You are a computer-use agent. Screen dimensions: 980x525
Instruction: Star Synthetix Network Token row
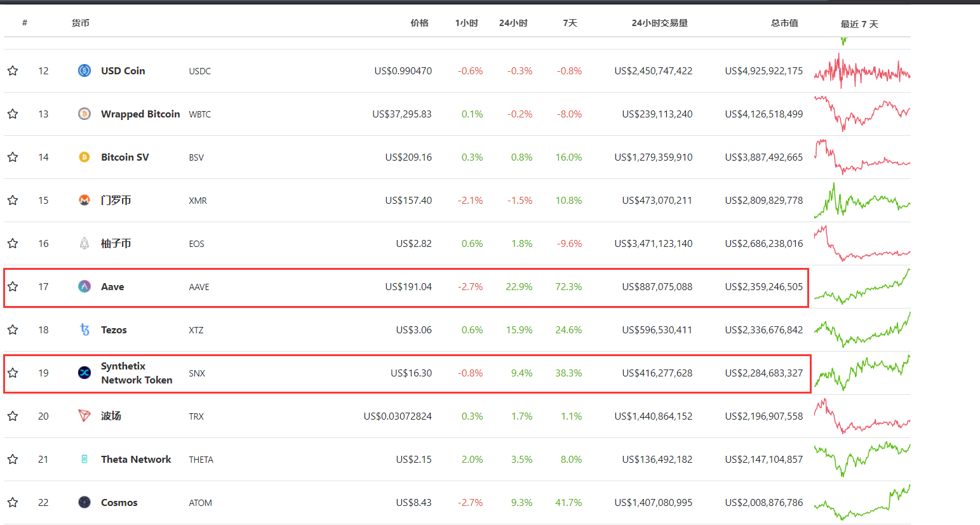[x=13, y=373]
